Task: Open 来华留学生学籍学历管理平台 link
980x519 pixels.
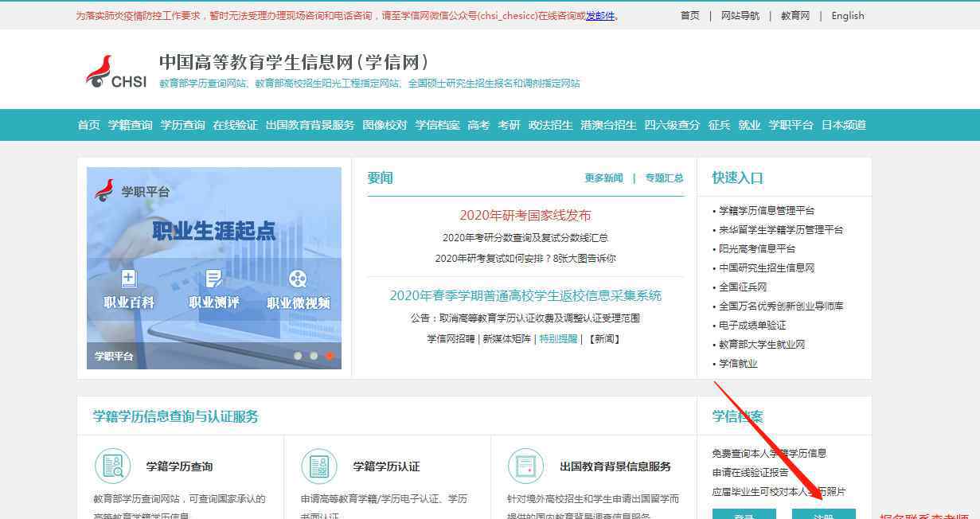Action: 781,230
